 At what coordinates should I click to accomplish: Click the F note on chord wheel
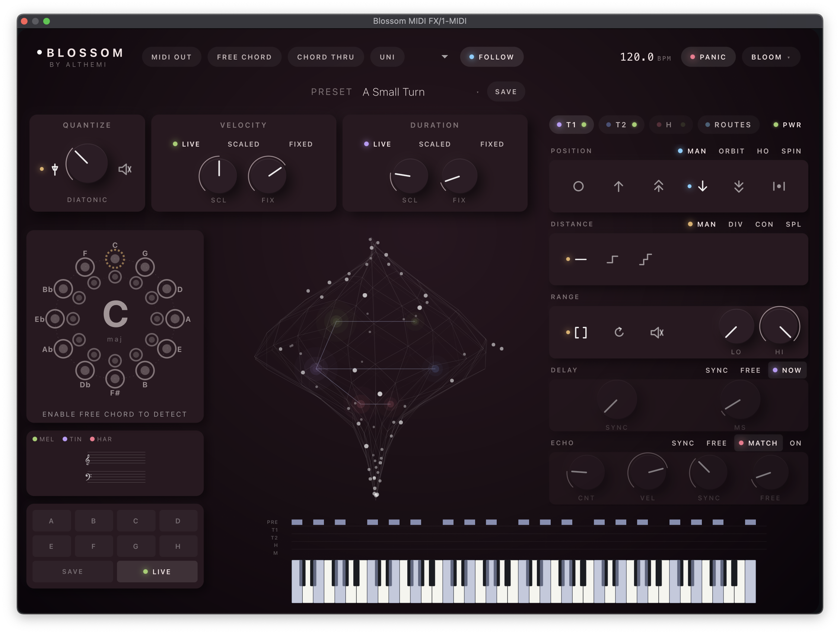[85, 267]
